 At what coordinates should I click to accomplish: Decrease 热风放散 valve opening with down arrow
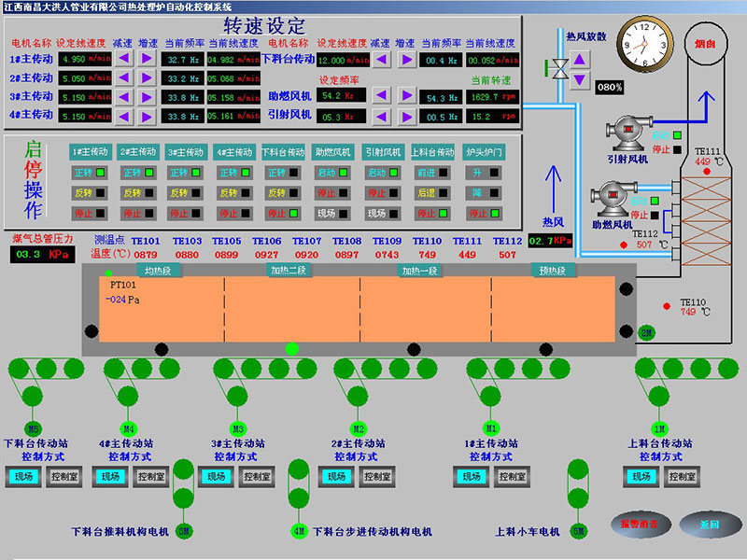point(581,78)
